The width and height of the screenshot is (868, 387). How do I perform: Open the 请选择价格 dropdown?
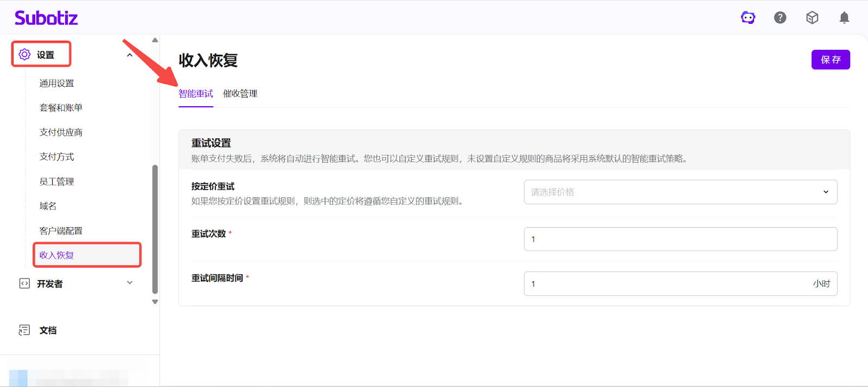pyautogui.click(x=680, y=192)
